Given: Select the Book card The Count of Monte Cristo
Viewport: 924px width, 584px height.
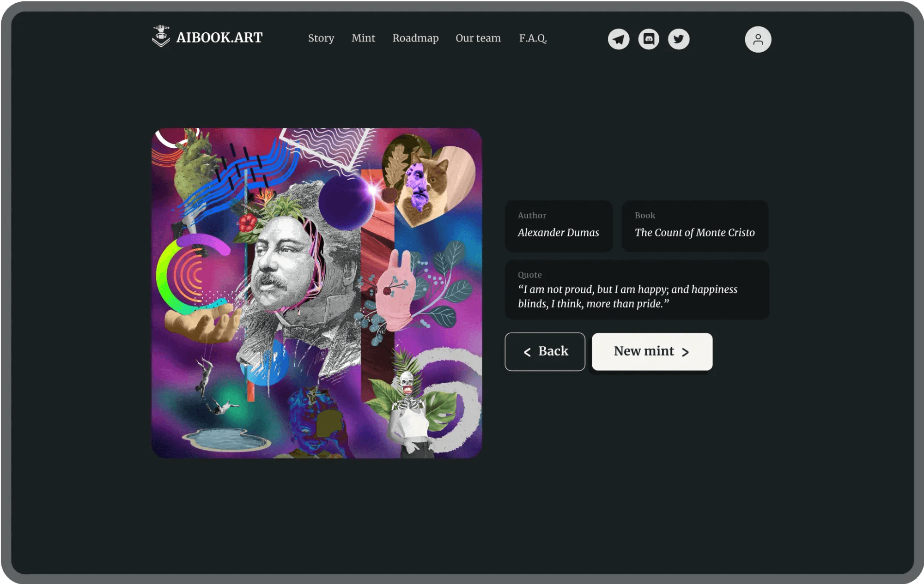Looking at the screenshot, I should point(694,226).
